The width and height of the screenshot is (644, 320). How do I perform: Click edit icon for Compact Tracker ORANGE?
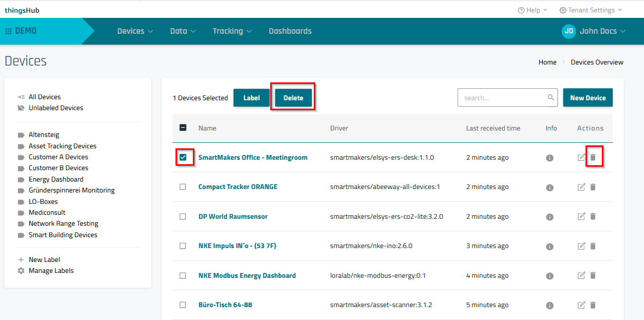pos(582,187)
